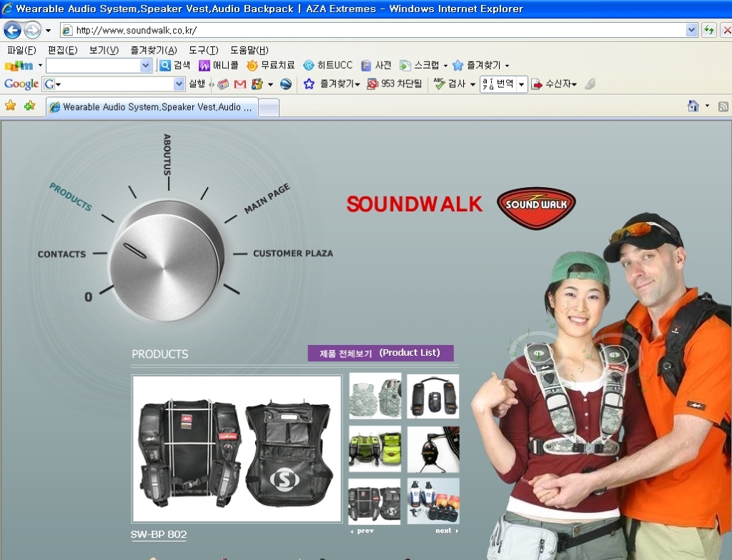Expand the Daum search box dropdown
Image resolution: width=732 pixels, height=560 pixels.
(x=146, y=66)
